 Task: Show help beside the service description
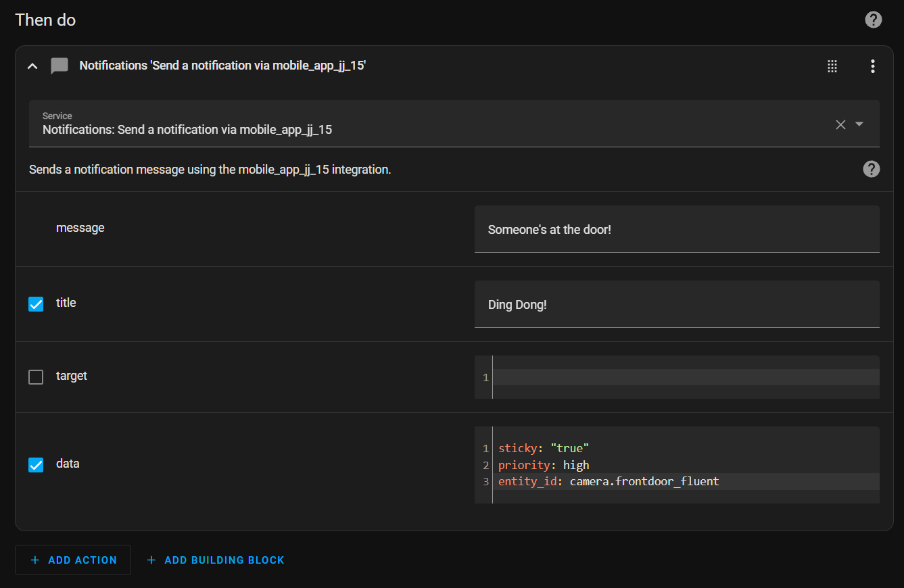click(872, 169)
